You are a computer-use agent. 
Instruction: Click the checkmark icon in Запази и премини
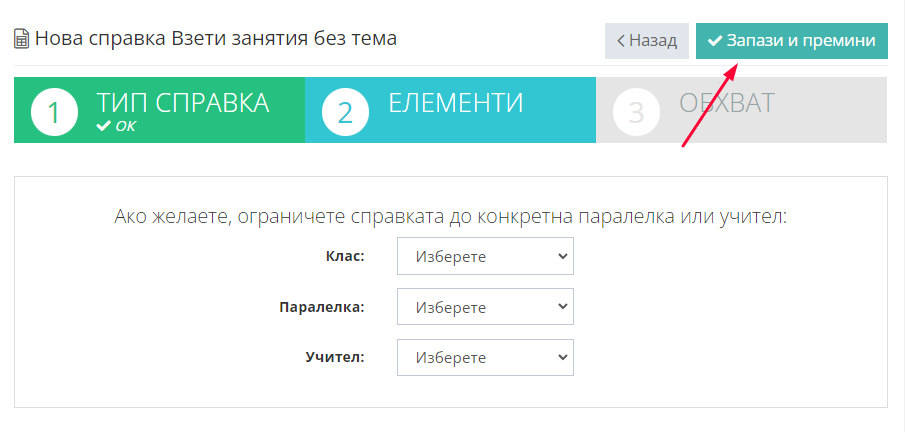[x=715, y=41]
